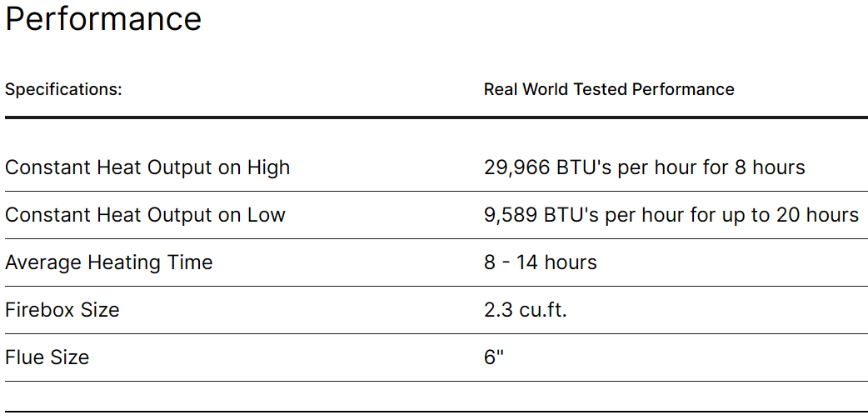Screen dimensions: 868x420
Task: Select the Average Heating Time label
Action: click(108, 262)
